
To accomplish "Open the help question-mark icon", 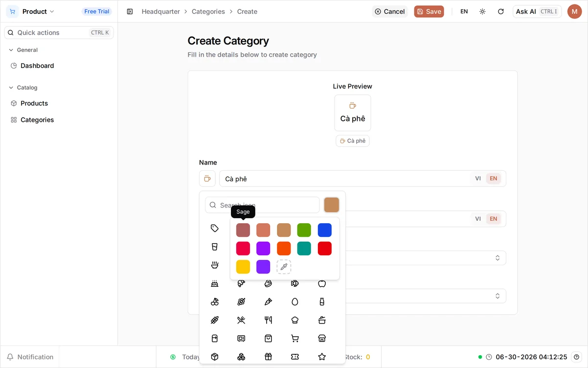I will click(x=577, y=357).
